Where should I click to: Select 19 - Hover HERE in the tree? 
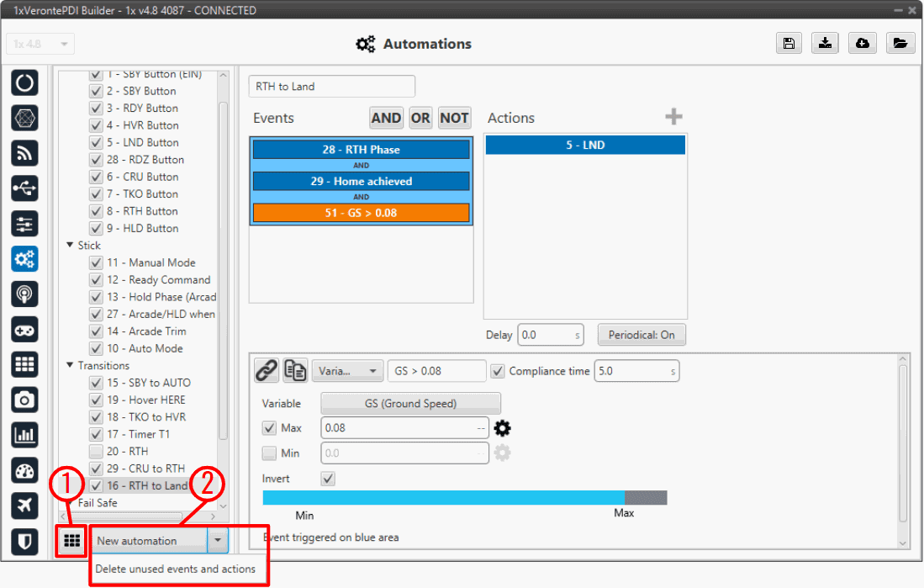coord(145,400)
